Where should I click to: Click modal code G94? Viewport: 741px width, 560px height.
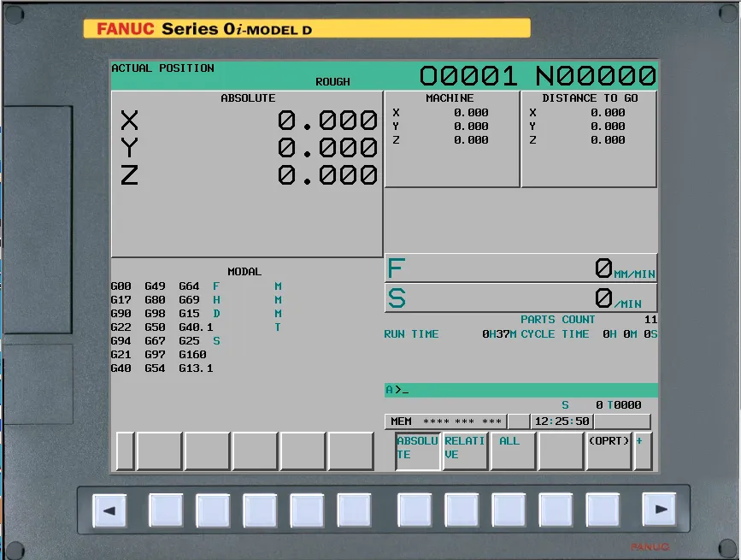click(x=121, y=341)
